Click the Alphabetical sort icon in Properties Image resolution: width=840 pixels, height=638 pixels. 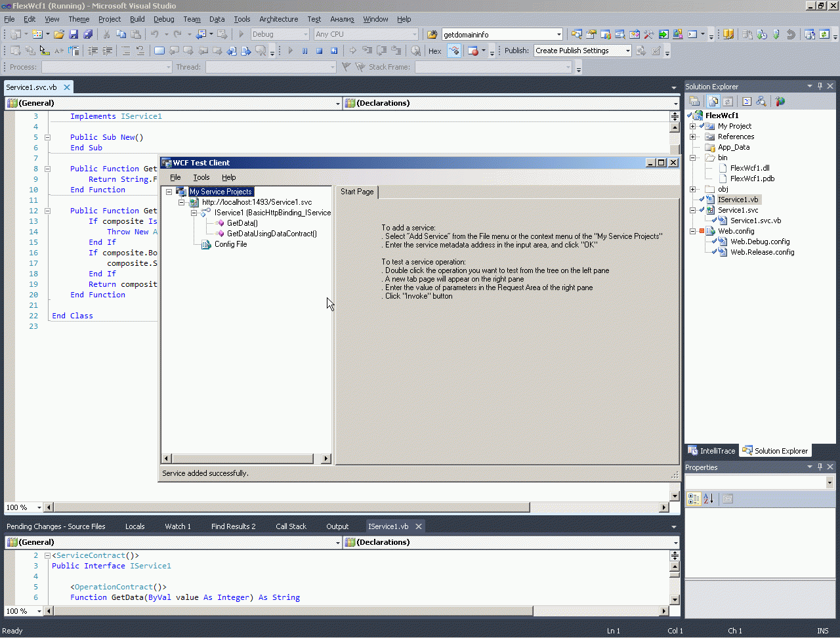click(708, 499)
